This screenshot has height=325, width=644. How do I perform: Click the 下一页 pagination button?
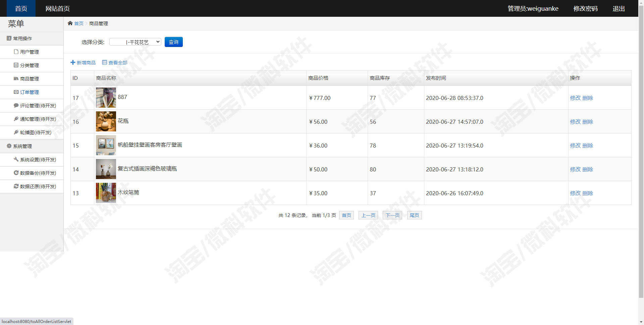[392, 215]
